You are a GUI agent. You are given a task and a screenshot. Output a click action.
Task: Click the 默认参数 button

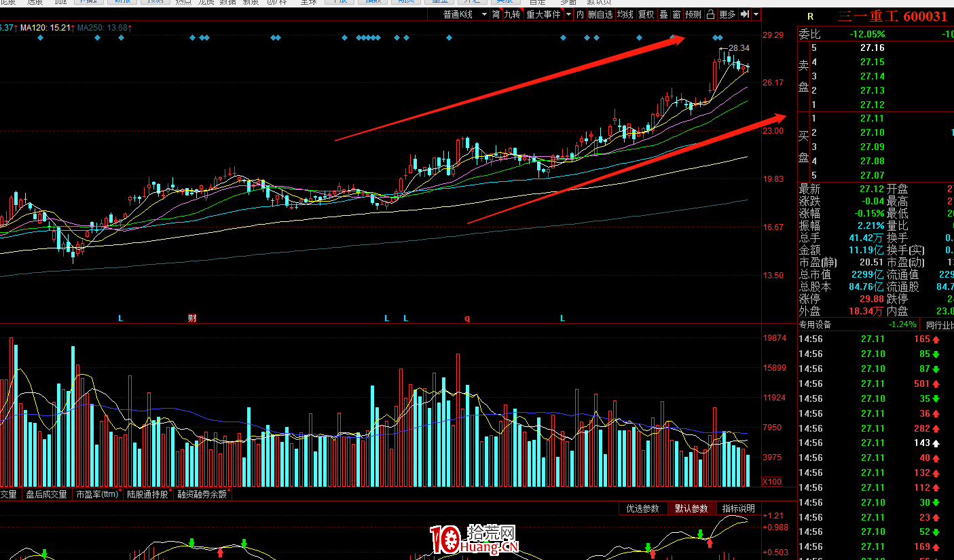click(691, 508)
